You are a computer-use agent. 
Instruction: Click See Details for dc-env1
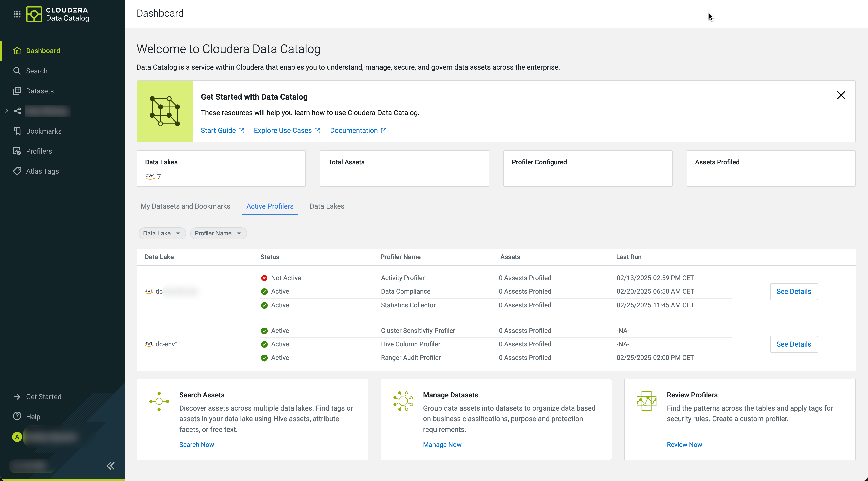pyautogui.click(x=793, y=344)
